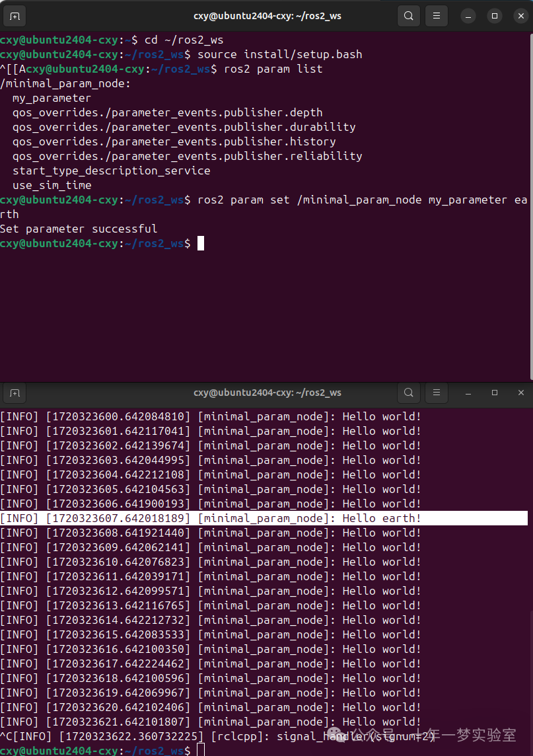Click the 'use_sim_time' parameter
This screenshot has width=533, height=756.
(52, 185)
